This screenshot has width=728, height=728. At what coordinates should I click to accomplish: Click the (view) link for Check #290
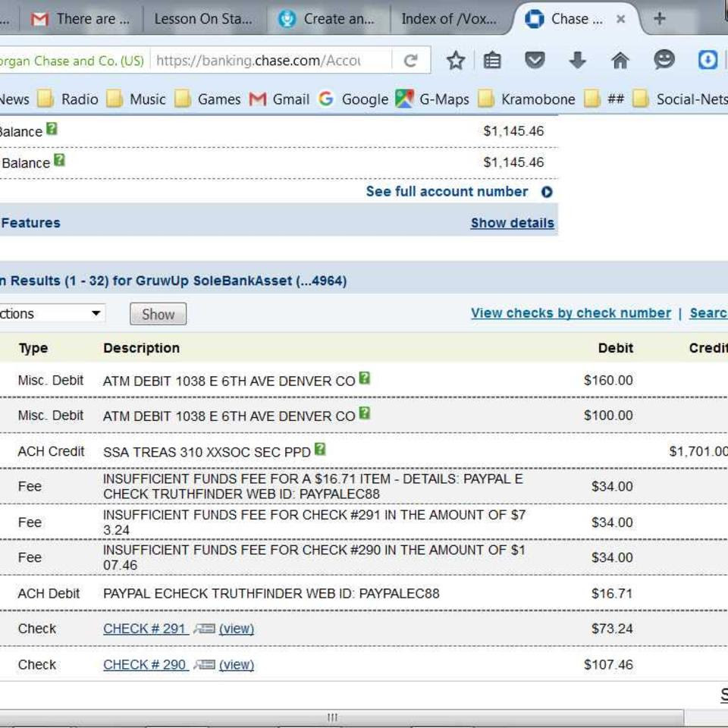pyautogui.click(x=237, y=665)
